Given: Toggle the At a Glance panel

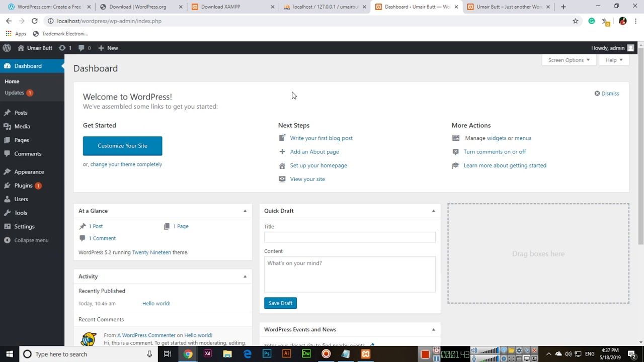Looking at the screenshot, I should point(245,211).
